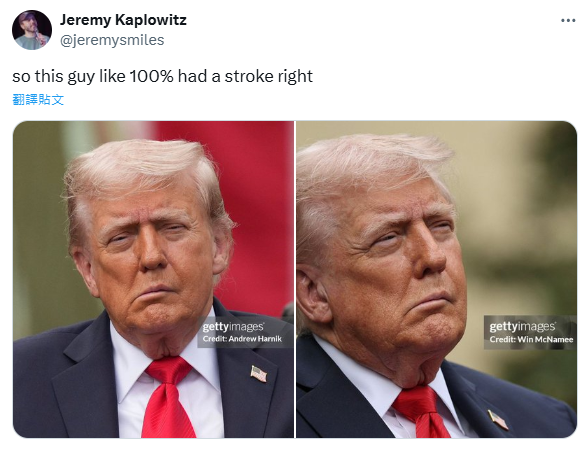Click the gettyimages watermark on right photo
The height and width of the screenshot is (457, 588).
(522, 327)
